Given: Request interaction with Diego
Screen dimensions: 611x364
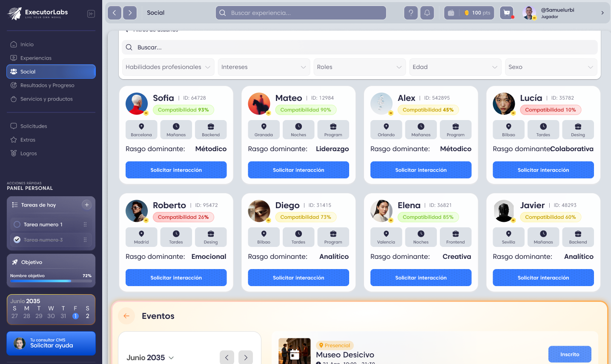Looking at the screenshot, I should coord(298,278).
